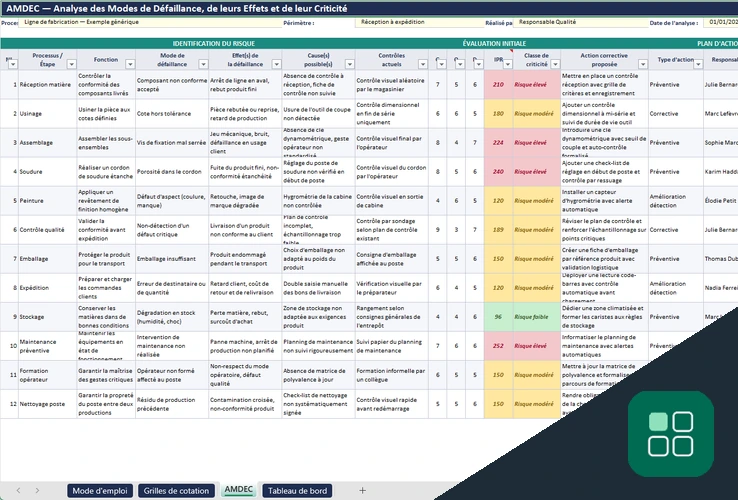
Task: Select the 'Expédition' process cell
Action: (48, 288)
